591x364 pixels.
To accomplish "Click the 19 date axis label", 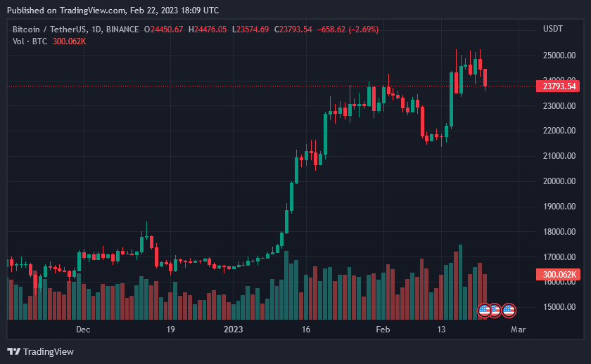I will pyautogui.click(x=170, y=330).
